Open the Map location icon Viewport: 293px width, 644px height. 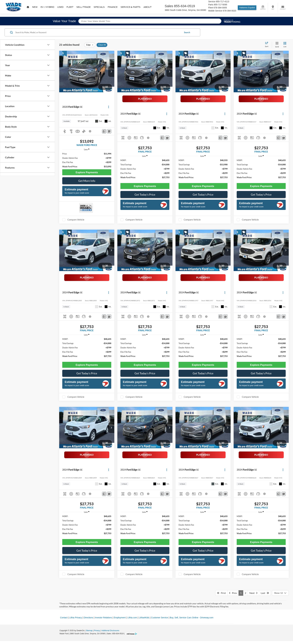point(273,7)
